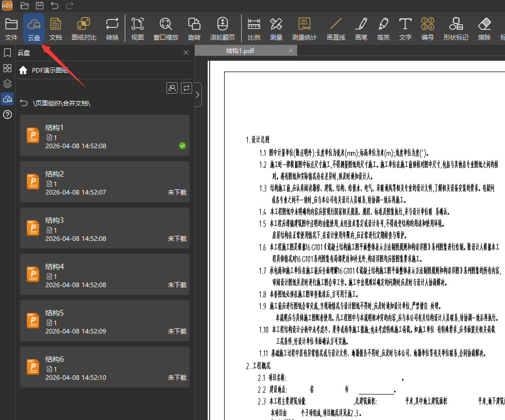Select the 编号 numbering tool

[x=428, y=28]
